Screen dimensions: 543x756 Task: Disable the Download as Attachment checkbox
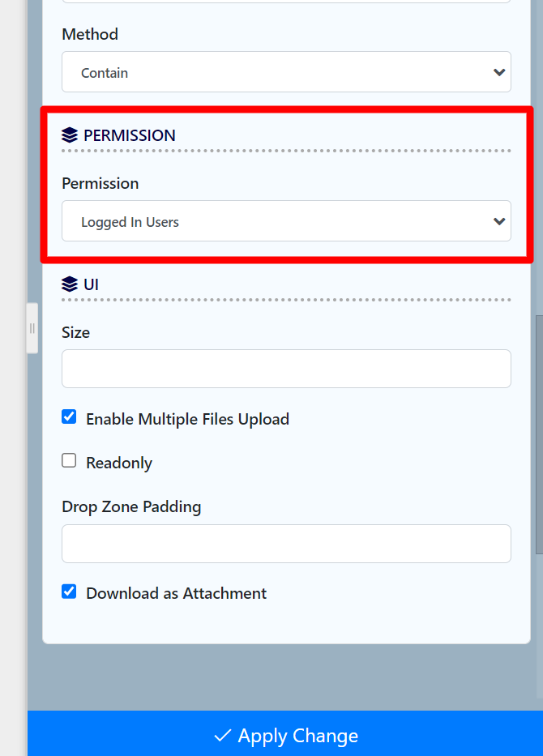[x=70, y=592]
